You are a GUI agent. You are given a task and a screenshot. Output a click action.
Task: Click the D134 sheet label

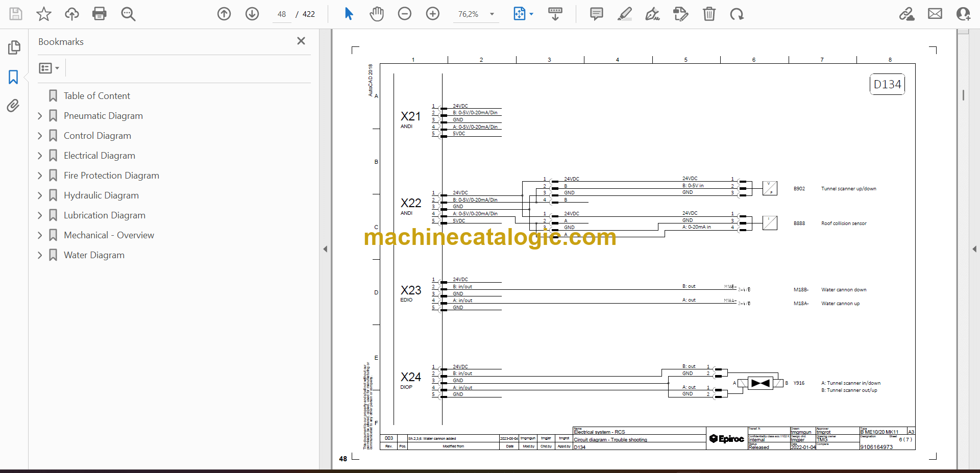[x=887, y=84]
